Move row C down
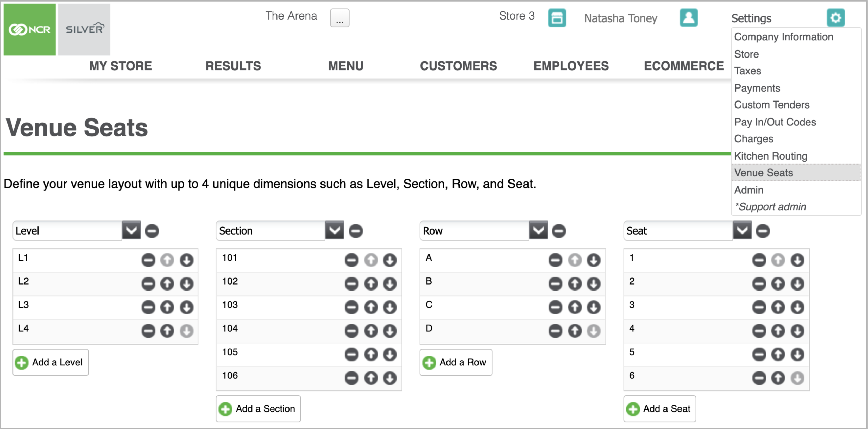This screenshot has width=868, height=429. click(x=594, y=307)
